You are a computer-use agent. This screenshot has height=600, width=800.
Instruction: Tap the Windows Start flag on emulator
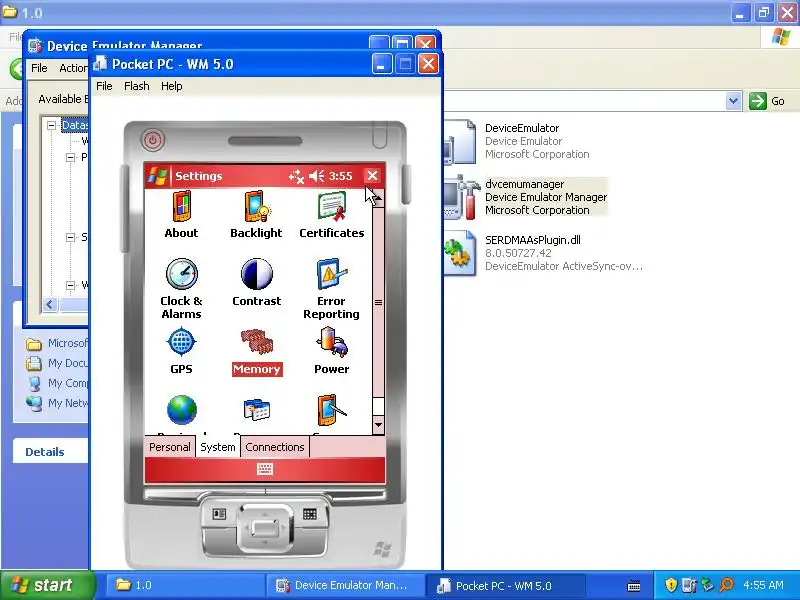point(157,176)
